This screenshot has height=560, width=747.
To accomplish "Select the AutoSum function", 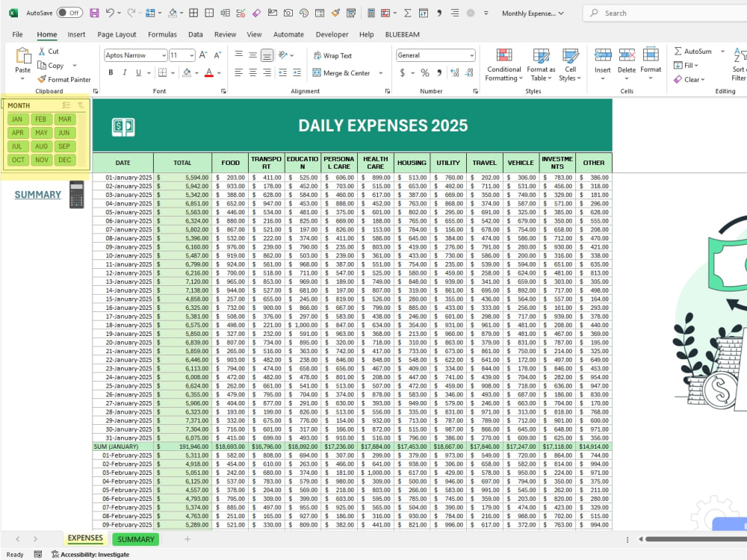I will click(693, 51).
